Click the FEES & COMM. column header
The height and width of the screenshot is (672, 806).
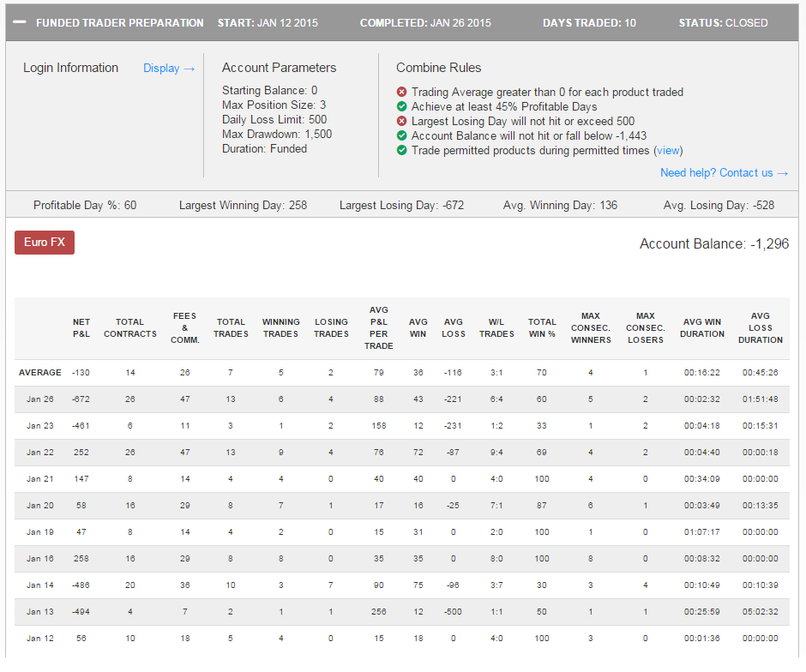(185, 327)
